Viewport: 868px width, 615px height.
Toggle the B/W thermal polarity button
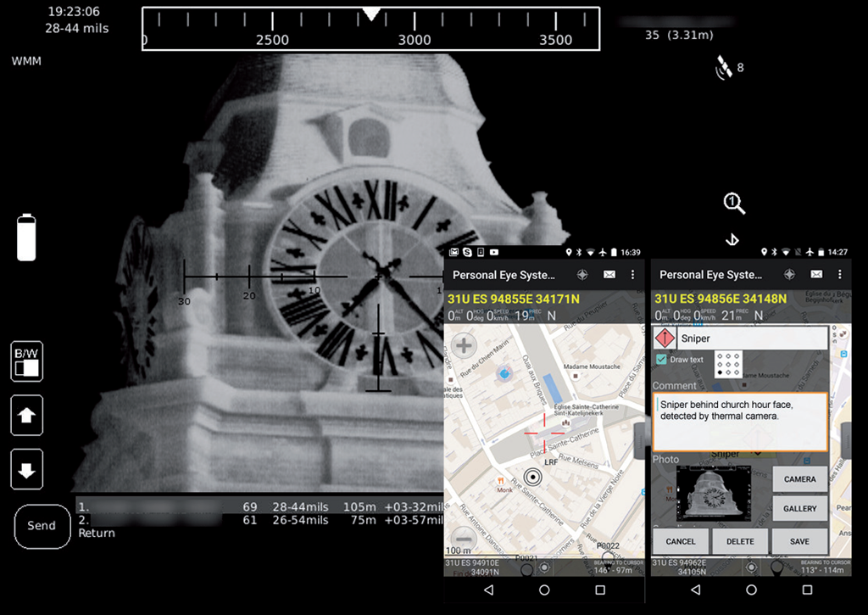(27, 361)
